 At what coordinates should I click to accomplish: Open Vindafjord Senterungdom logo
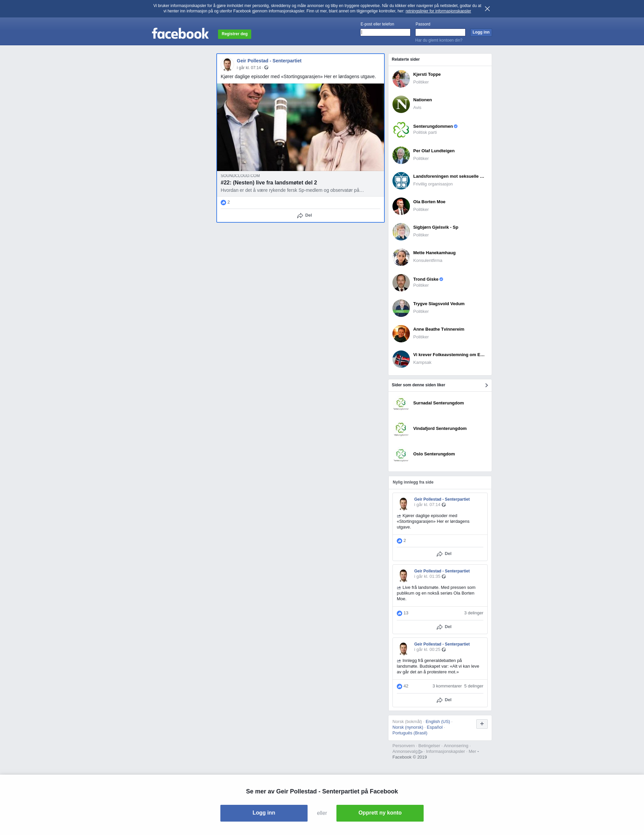(401, 429)
